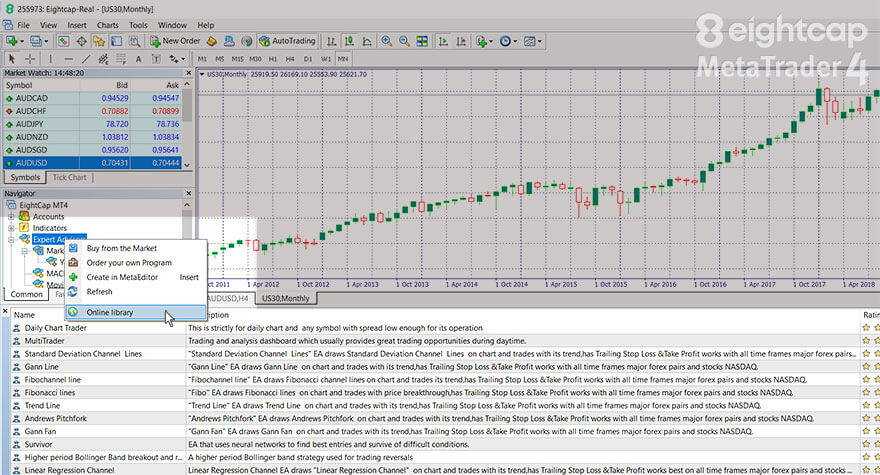Switch timeframe to M1
The height and width of the screenshot is (475, 880).
pos(203,58)
